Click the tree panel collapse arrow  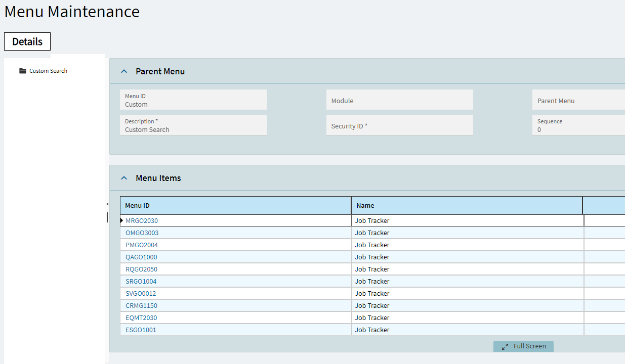pyautogui.click(x=107, y=204)
